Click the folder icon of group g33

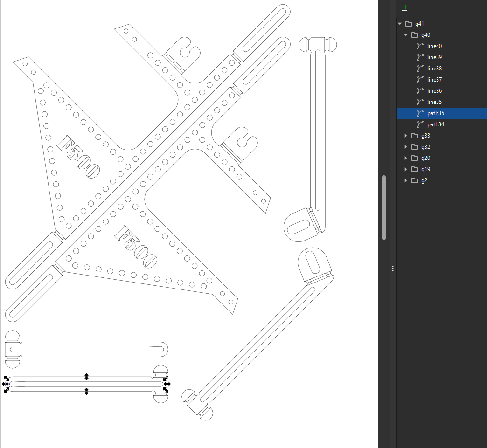[x=415, y=136]
